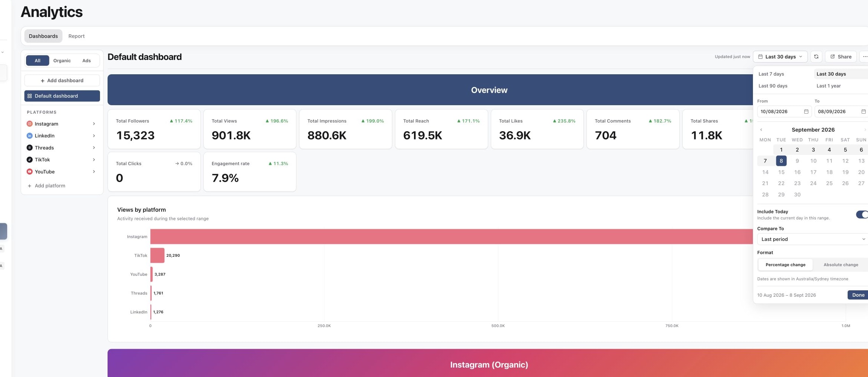
Task: Toggle the Include Today switch
Action: click(862, 215)
